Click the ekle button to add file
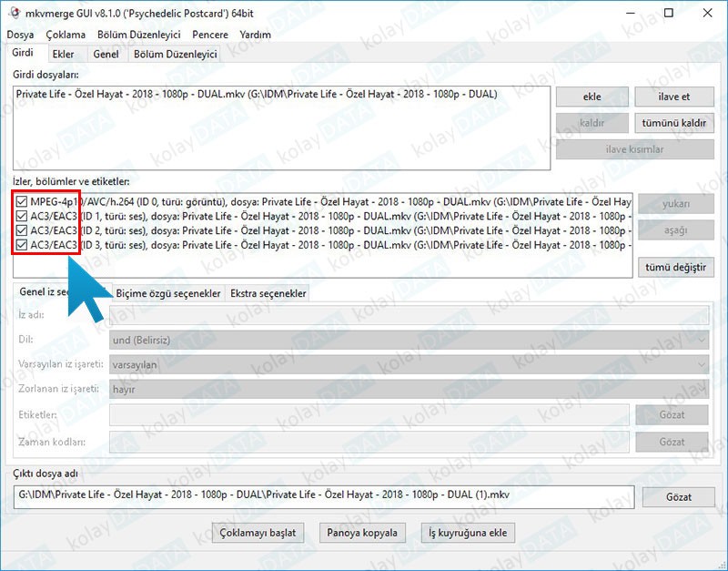 591,97
